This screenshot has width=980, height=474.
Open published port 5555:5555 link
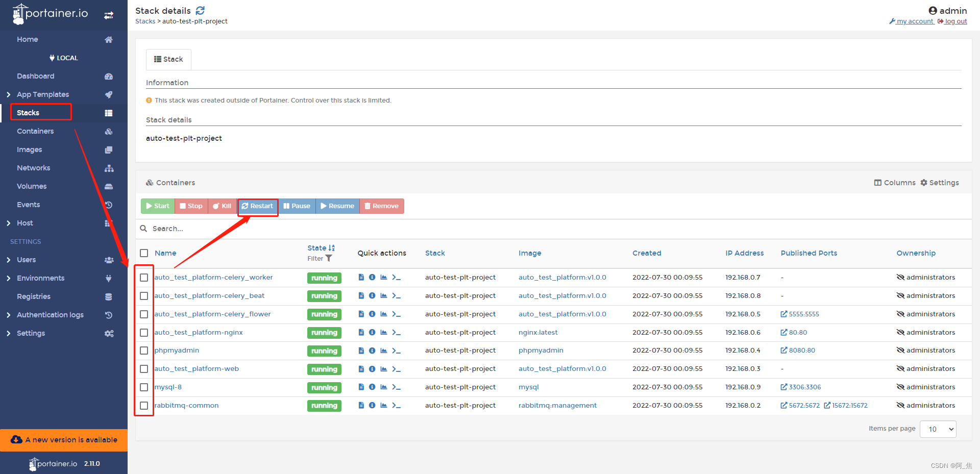click(x=800, y=314)
